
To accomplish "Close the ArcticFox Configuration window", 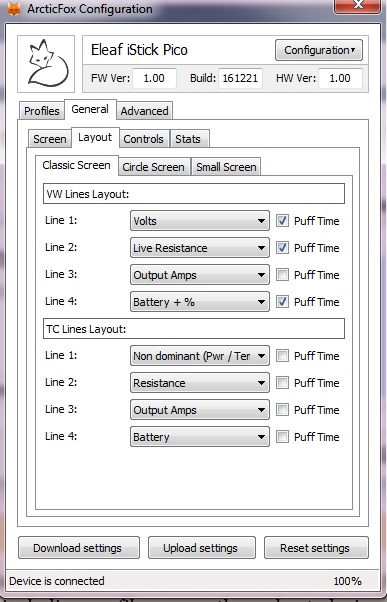I will point(357,5).
